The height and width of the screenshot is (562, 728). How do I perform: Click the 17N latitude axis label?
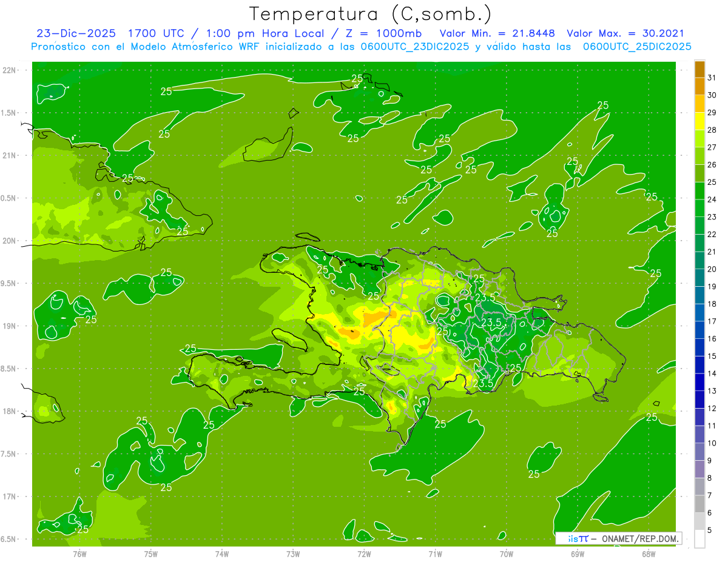[x=9, y=497]
